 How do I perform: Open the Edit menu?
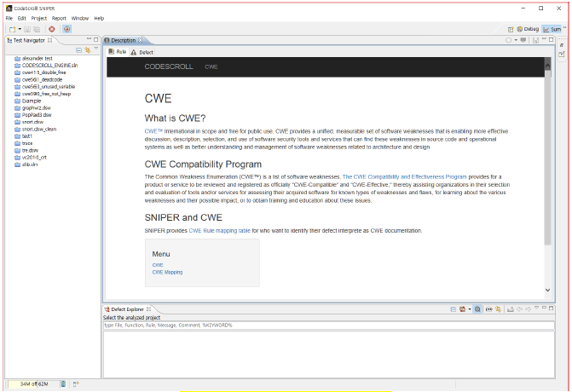click(22, 18)
